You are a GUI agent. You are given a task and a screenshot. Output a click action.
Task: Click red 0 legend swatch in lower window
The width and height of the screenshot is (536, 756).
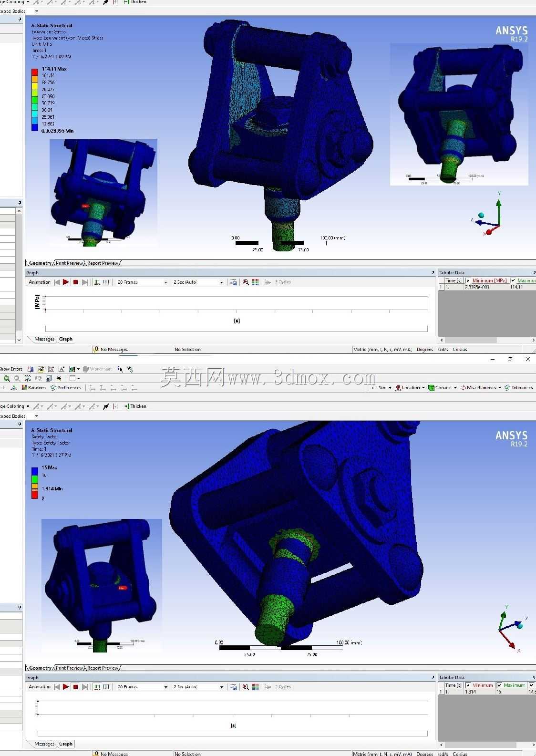pos(35,495)
